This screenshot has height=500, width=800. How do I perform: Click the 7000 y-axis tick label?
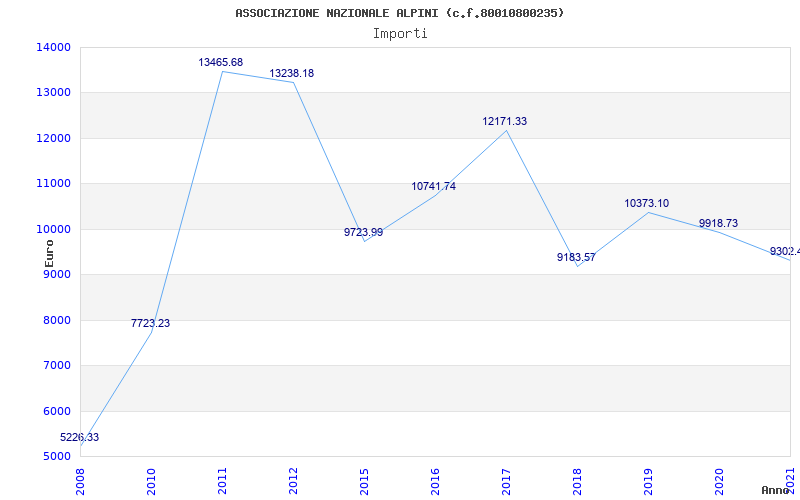pos(56,366)
